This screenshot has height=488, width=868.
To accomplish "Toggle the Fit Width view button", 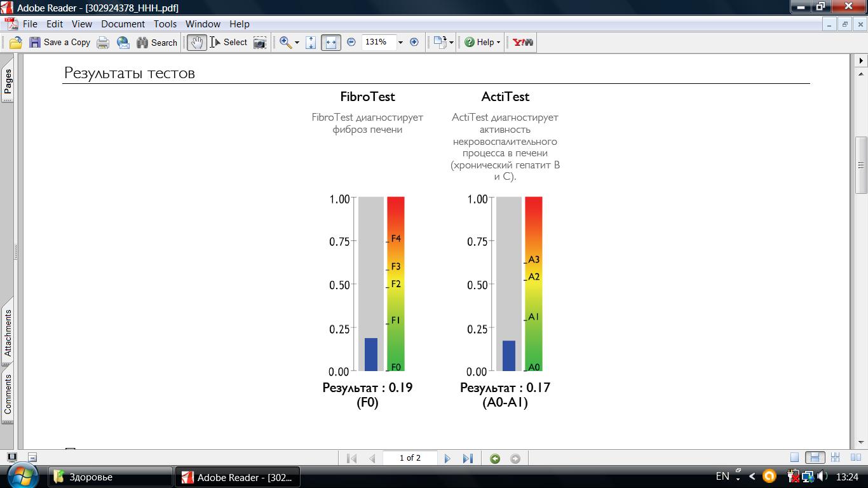I will tap(331, 43).
